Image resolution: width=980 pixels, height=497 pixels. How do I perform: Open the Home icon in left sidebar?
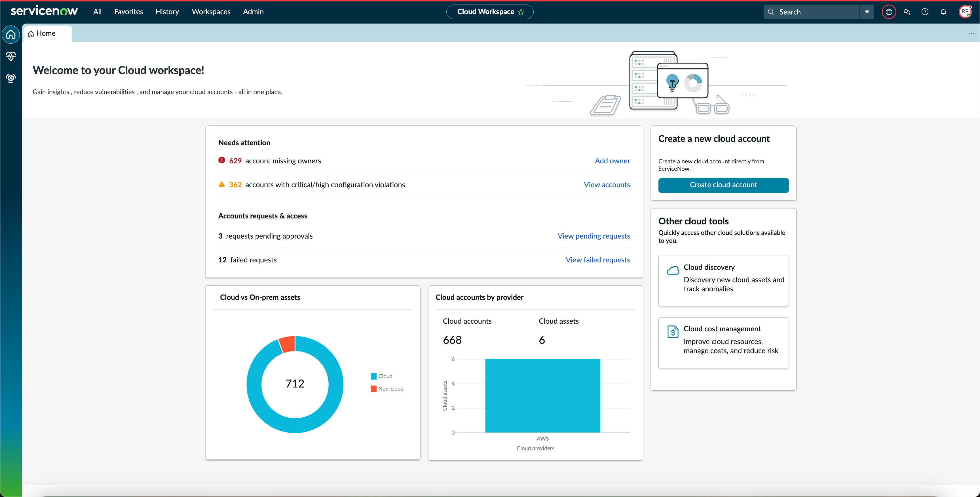pos(11,35)
